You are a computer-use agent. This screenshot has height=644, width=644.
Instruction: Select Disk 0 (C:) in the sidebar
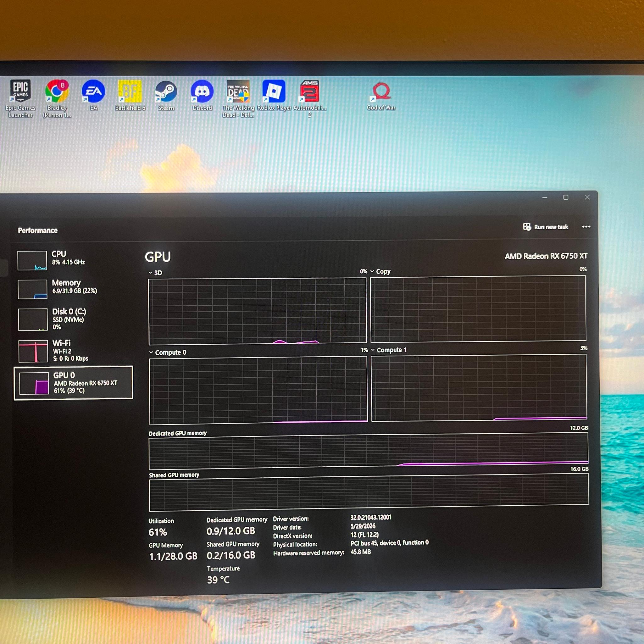tap(73, 319)
